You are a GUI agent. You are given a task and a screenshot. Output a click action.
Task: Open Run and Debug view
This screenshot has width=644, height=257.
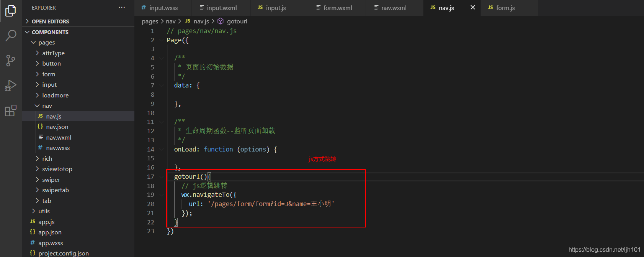pos(11,85)
